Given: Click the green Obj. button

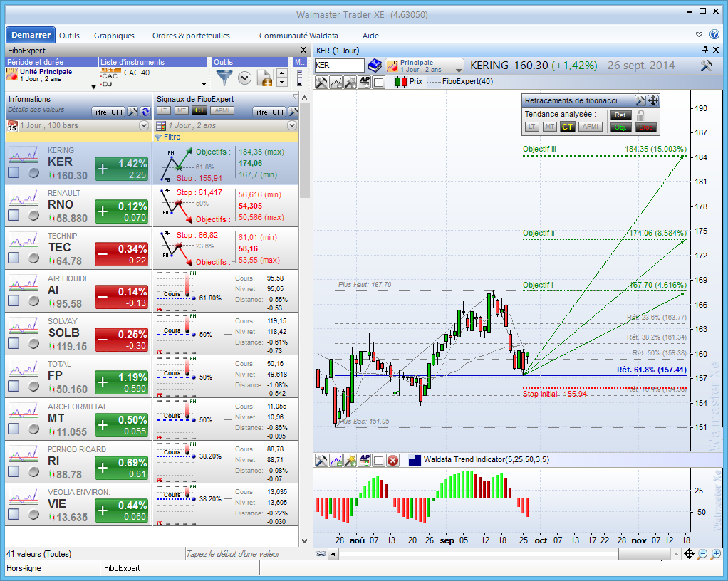Looking at the screenshot, I should click(620, 127).
